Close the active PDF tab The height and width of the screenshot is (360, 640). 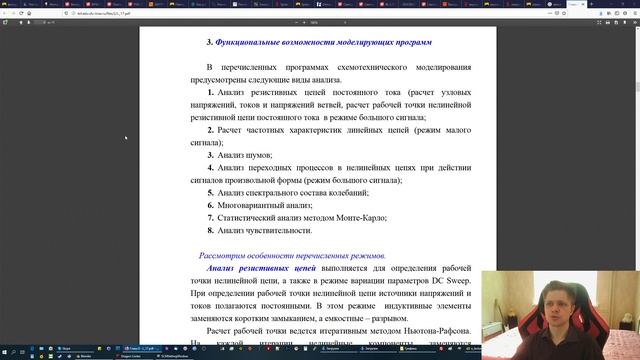[x=583, y=4]
